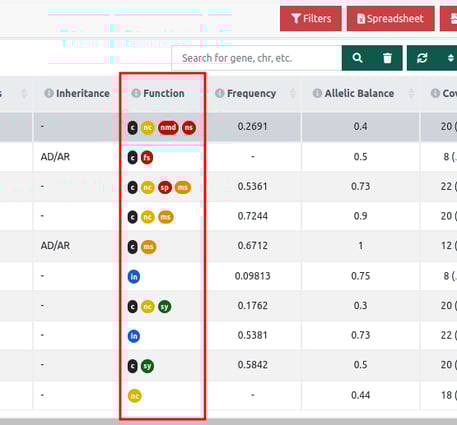Click the info icon beside Function header

136,93
